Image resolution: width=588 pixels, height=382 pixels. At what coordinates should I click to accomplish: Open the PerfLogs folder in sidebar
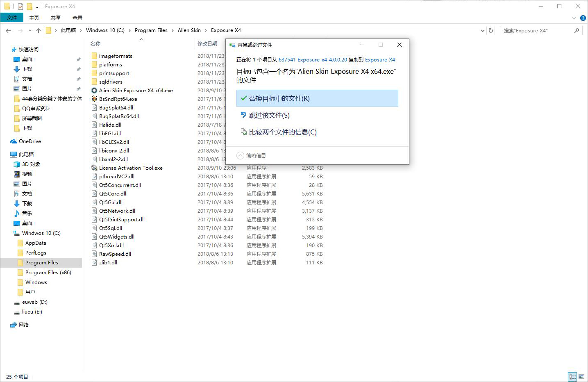pyautogui.click(x=36, y=253)
